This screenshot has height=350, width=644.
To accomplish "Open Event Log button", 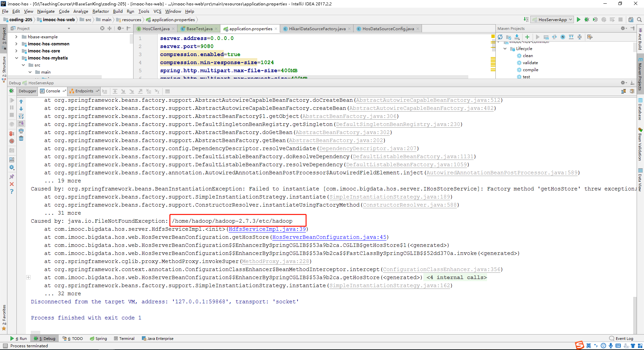I will coord(621,339).
